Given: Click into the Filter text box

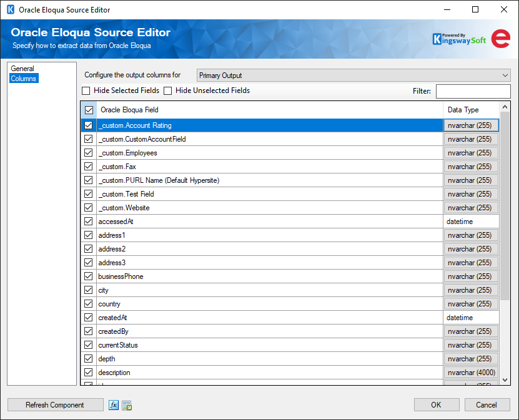Looking at the screenshot, I should (x=473, y=91).
